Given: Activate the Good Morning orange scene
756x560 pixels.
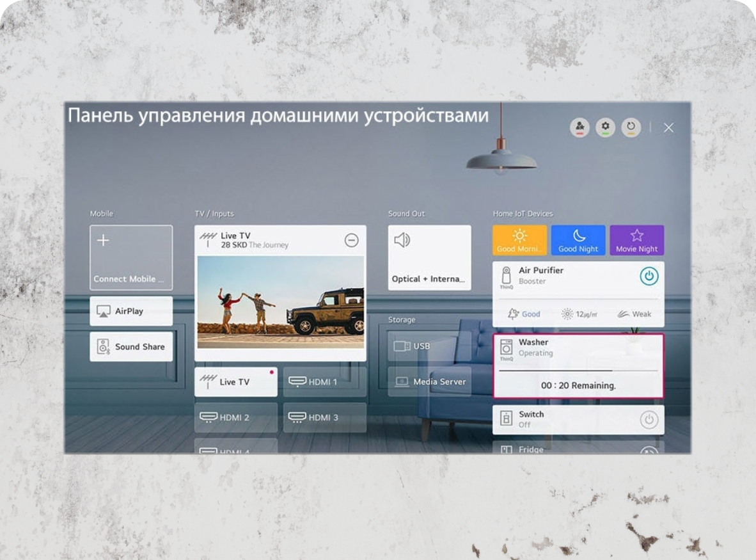Looking at the screenshot, I should tap(520, 240).
